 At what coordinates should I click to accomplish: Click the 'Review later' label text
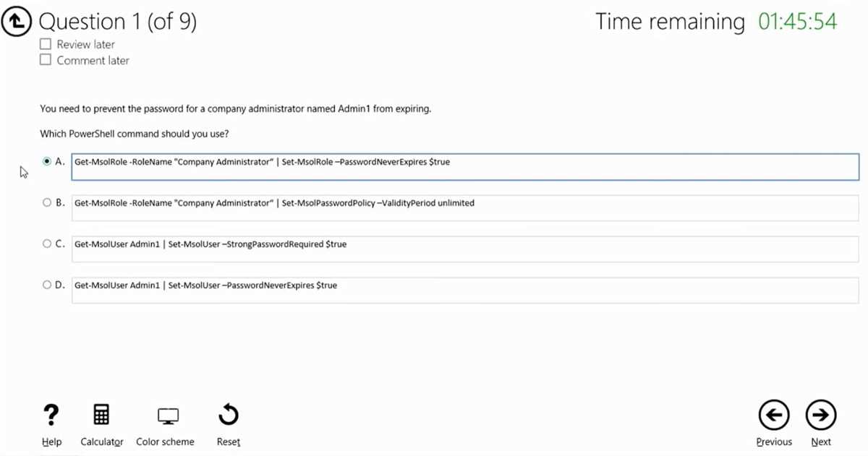[x=86, y=44]
